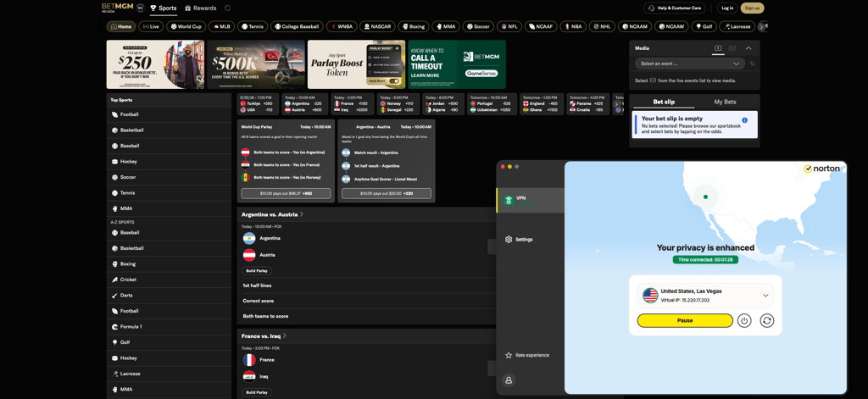Select the MMA chip in sports bar
Image resolution: width=868 pixels, height=399 pixels.
(445, 26)
